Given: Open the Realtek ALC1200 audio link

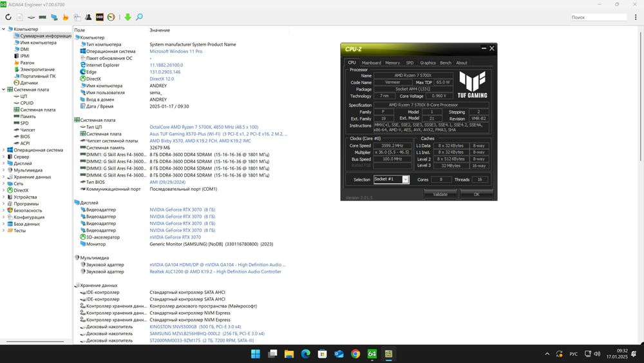Looking at the screenshot, I should [215, 271].
